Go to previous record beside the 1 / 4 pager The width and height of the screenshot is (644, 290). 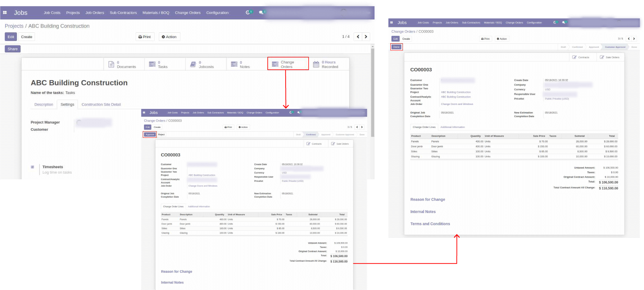pos(358,37)
